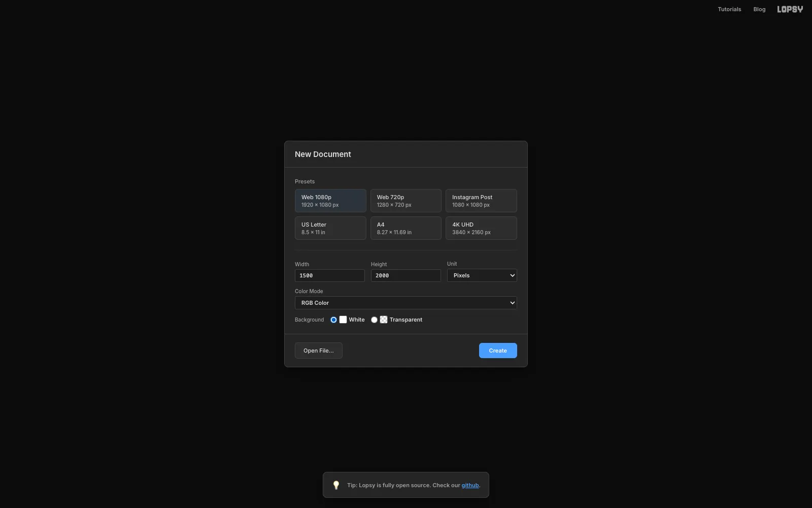Click the white color swatch
Viewport: 812px width, 508px height.
tap(343, 320)
